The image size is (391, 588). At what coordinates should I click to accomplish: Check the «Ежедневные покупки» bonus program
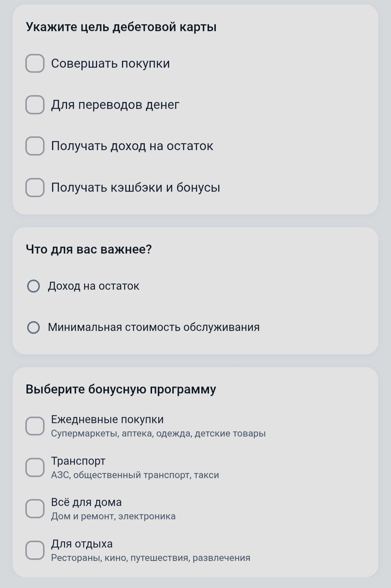pyautogui.click(x=34, y=426)
